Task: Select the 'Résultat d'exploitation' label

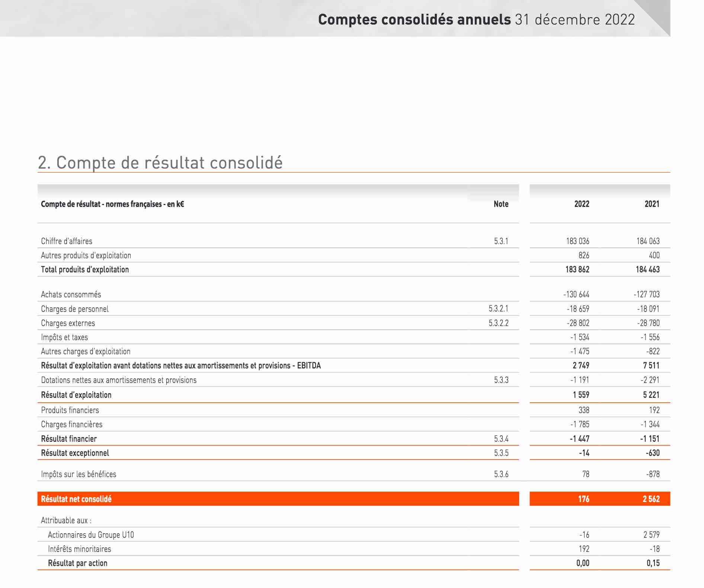Action: point(76,395)
